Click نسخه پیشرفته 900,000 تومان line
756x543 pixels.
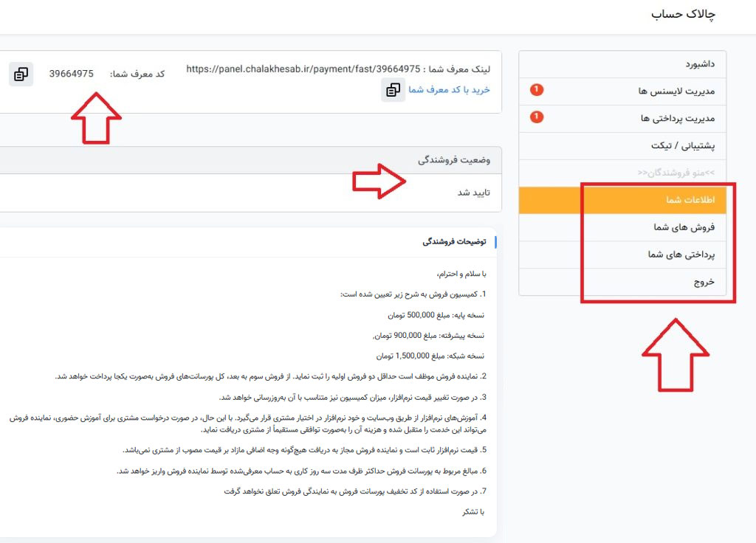[428, 336]
